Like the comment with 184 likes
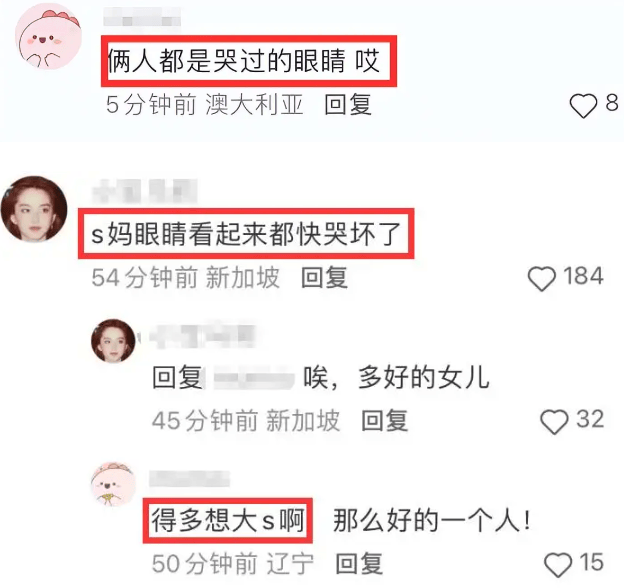 point(542,278)
